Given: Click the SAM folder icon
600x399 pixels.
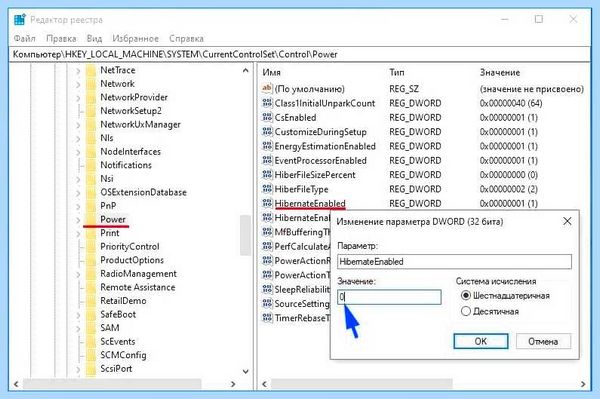Looking at the screenshot, I should coord(91,328).
